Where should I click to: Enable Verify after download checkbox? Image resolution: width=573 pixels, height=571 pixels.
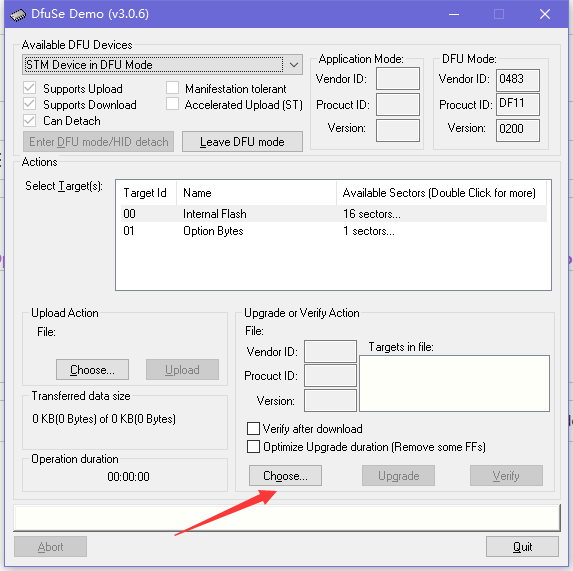pos(253,429)
